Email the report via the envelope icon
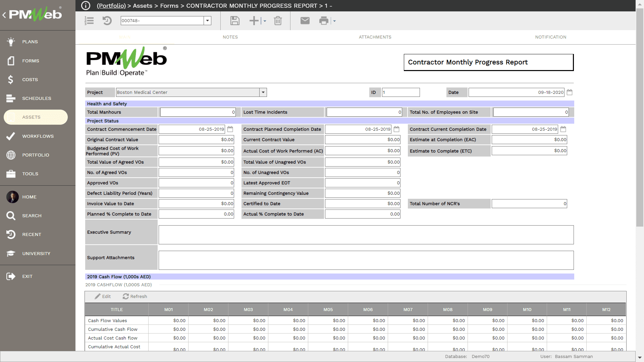Viewport: 644px width, 362px height. (x=305, y=20)
